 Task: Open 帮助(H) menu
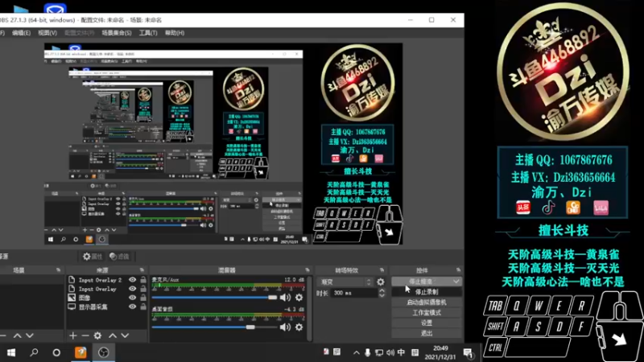pyautogui.click(x=175, y=33)
